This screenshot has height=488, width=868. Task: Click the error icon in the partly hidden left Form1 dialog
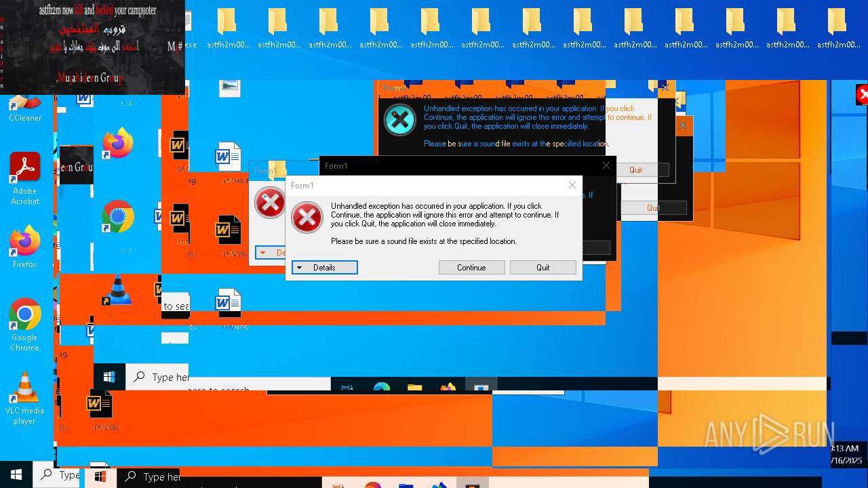pos(269,203)
